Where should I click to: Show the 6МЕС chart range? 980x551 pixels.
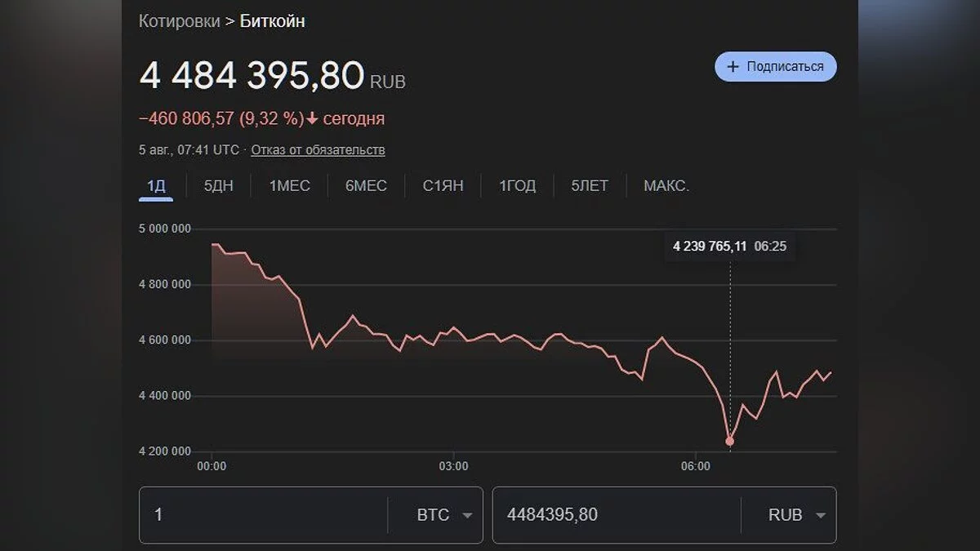[366, 186]
